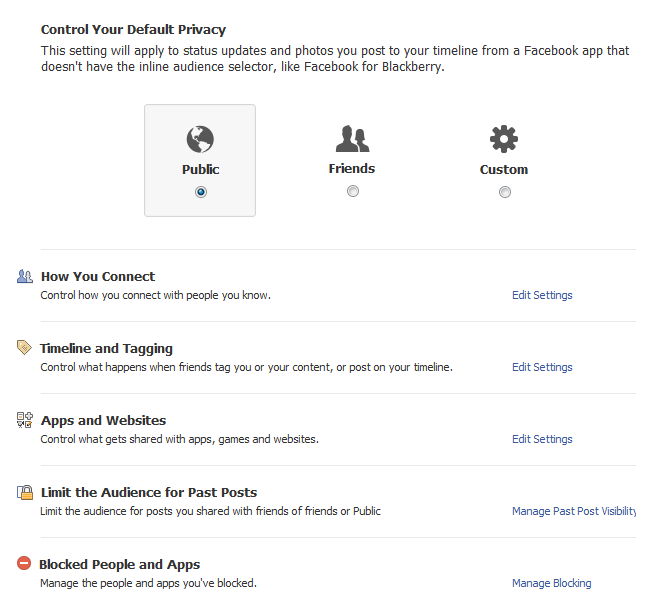Click the globe icon for Public privacy
652x615 pixels.
coord(200,139)
